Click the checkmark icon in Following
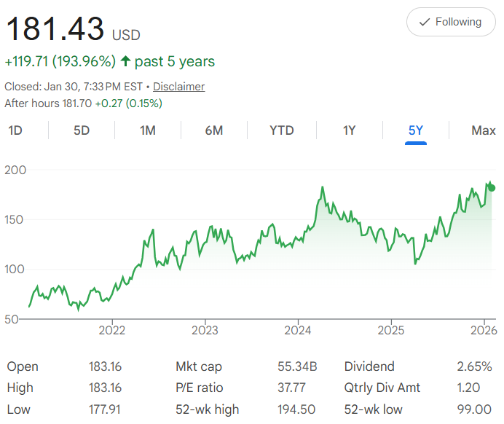Viewport: 504px width, 424px height. pos(425,23)
